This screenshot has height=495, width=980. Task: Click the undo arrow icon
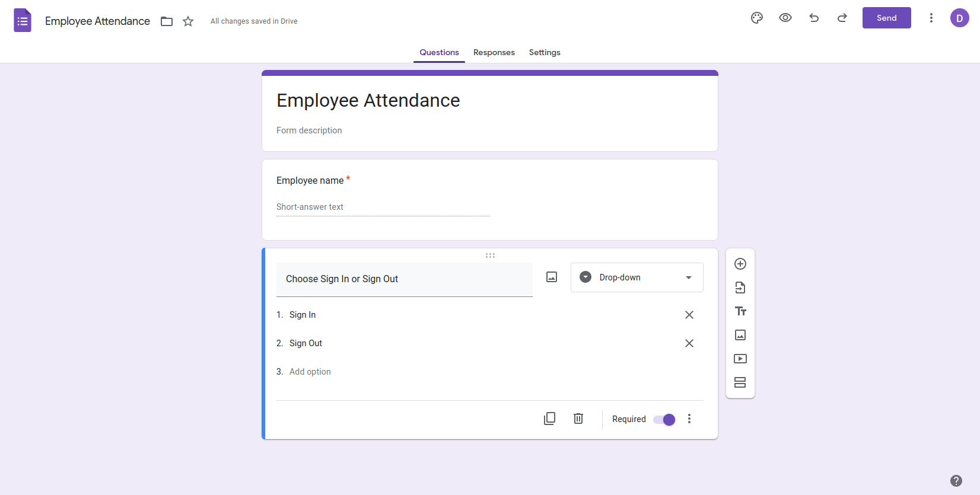click(x=814, y=18)
